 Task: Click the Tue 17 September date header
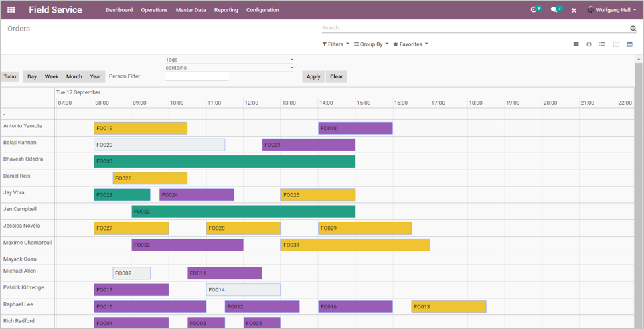78,92
